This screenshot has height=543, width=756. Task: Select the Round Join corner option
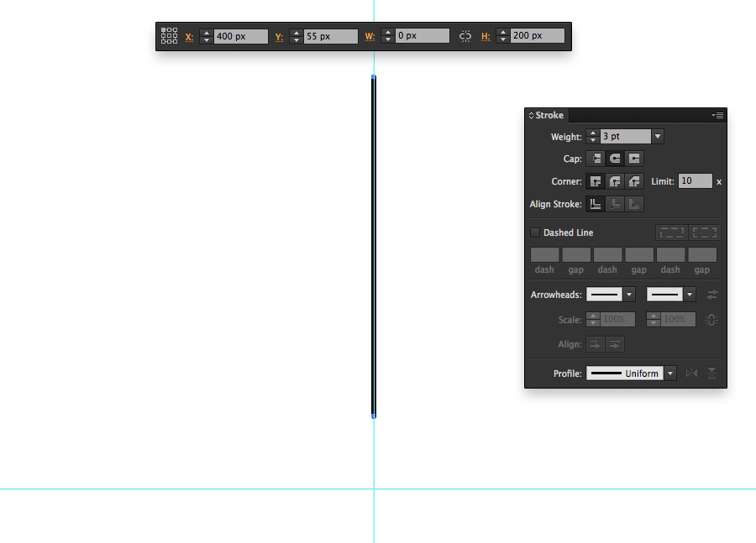click(x=614, y=180)
